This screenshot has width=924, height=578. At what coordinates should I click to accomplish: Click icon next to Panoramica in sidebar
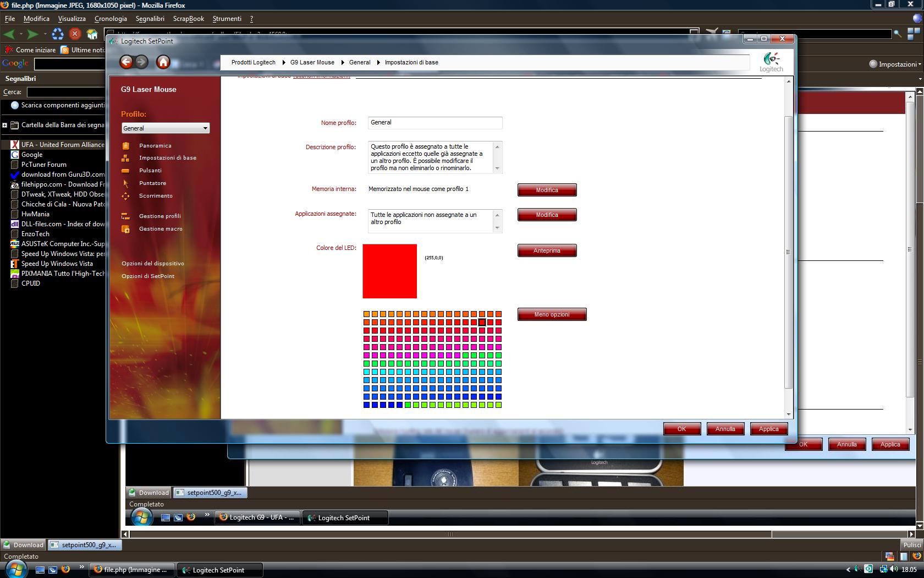pos(125,146)
